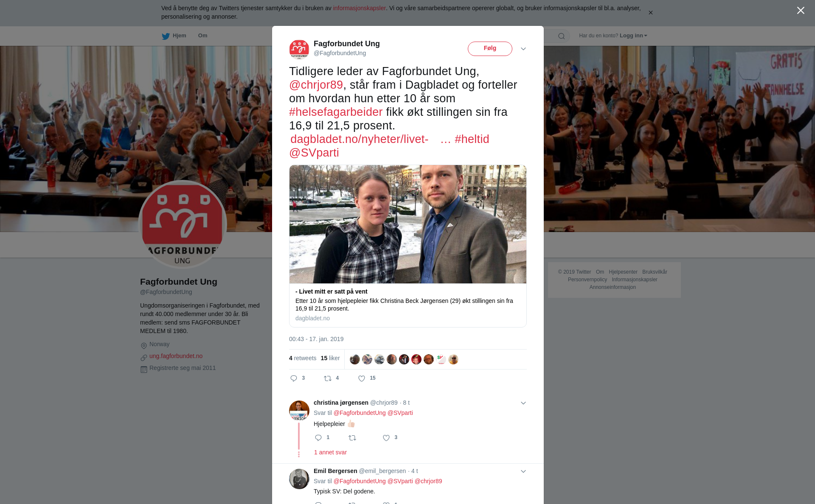Like the main tweet via heart icon
Screen dimensions: 815x504
(x=362, y=378)
